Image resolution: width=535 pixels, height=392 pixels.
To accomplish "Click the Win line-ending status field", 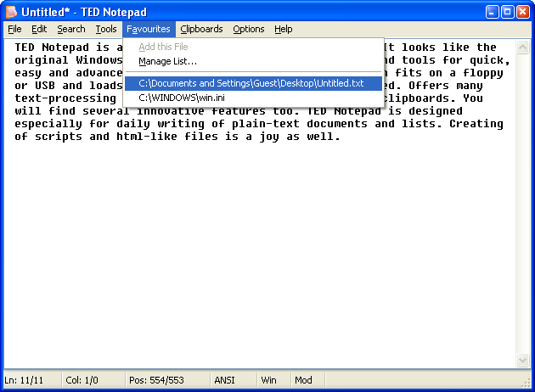I will 274,380.
